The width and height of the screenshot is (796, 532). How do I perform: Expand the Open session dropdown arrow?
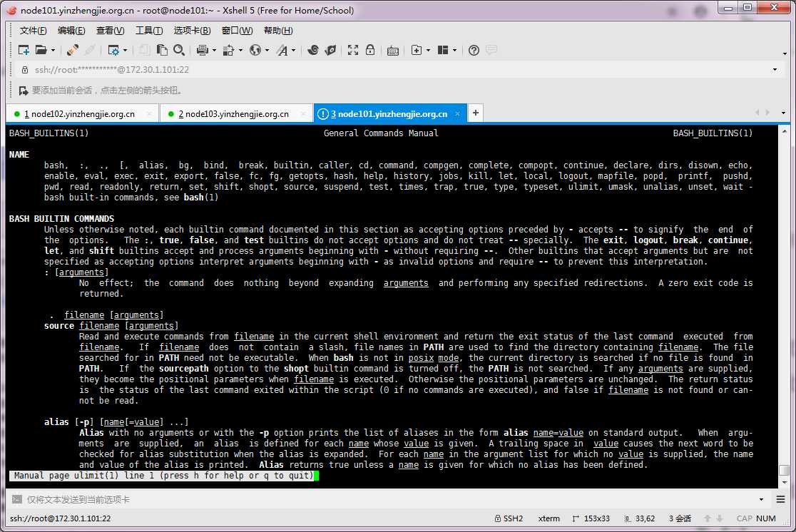[53, 50]
